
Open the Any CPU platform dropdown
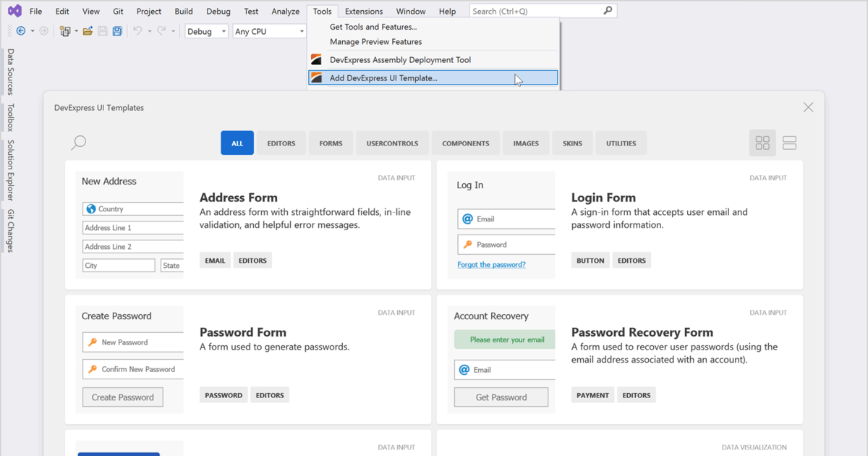(x=268, y=31)
